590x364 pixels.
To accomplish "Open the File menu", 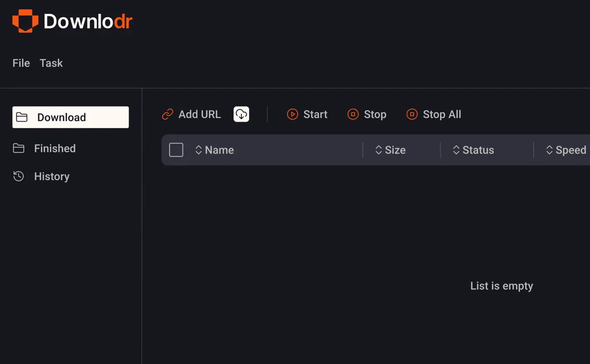I will (21, 63).
